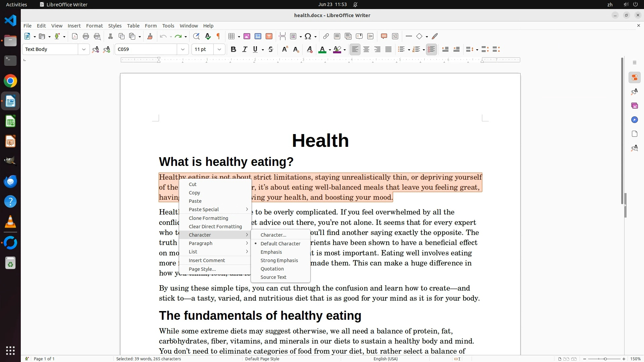
Task: Open the Navigator sidebar compass icon
Action: point(634,120)
